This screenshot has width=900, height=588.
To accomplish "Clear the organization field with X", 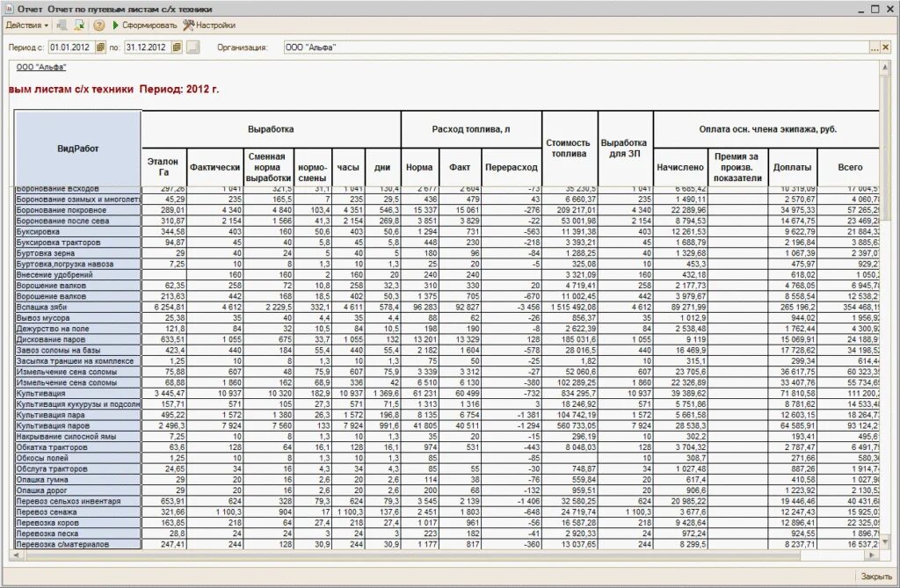I will [886, 48].
